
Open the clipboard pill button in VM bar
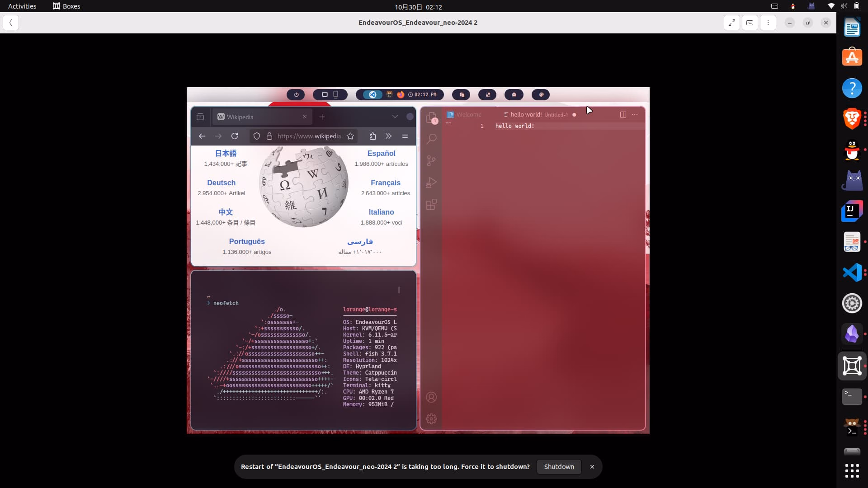pyautogui.click(x=462, y=94)
